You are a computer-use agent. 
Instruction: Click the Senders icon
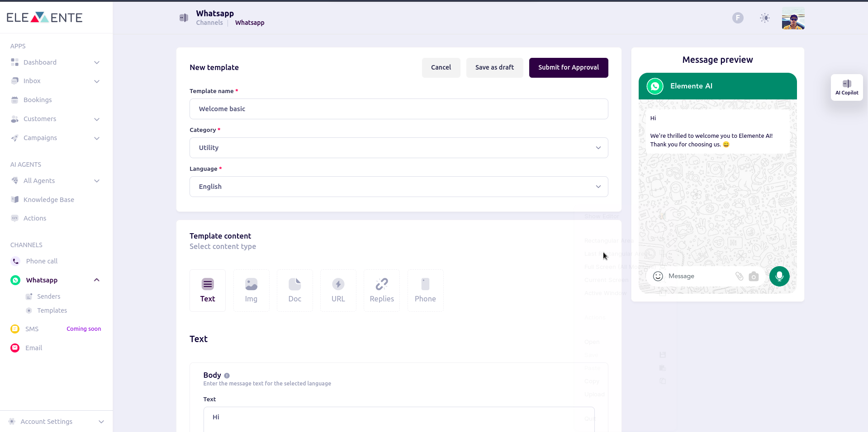coord(29,296)
